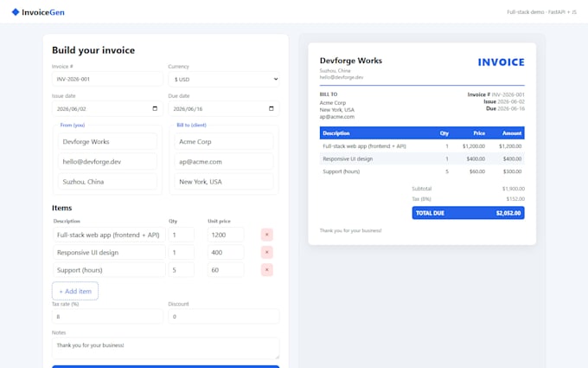Image resolution: width=588 pixels, height=368 pixels.
Task: Click the preview Due 2026-06-16 line
Action: coord(505,108)
